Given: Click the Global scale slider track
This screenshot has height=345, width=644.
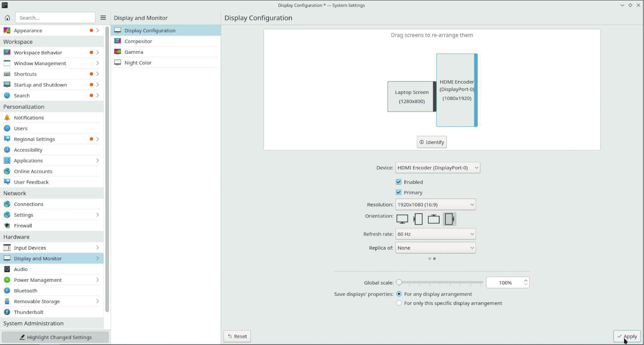Looking at the screenshot, I should [x=440, y=282].
